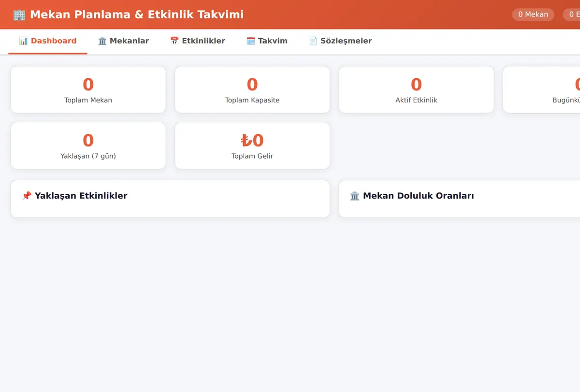
Task: Select the Toplam Kapasite stat card
Action: point(252,90)
